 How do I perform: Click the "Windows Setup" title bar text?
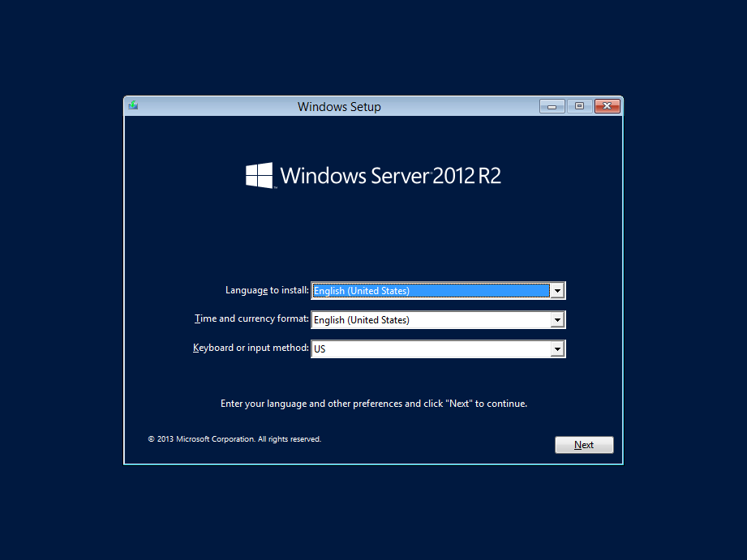(339, 107)
